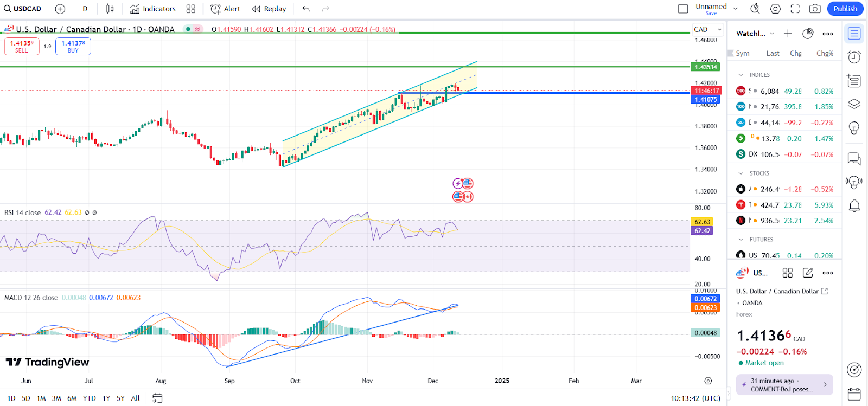Select the 5D time range
The width and height of the screenshot is (868, 406).
[x=26, y=398]
